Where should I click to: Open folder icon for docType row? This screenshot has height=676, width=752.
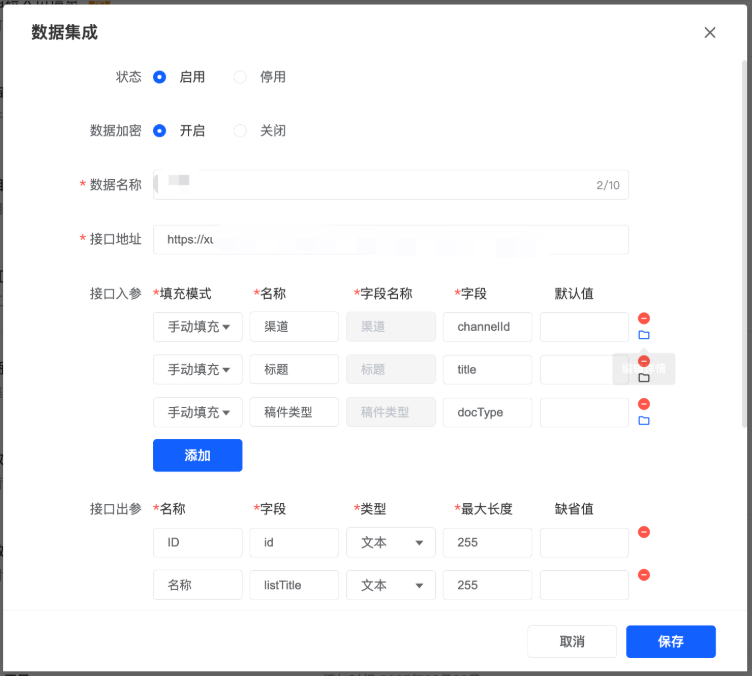tap(644, 421)
